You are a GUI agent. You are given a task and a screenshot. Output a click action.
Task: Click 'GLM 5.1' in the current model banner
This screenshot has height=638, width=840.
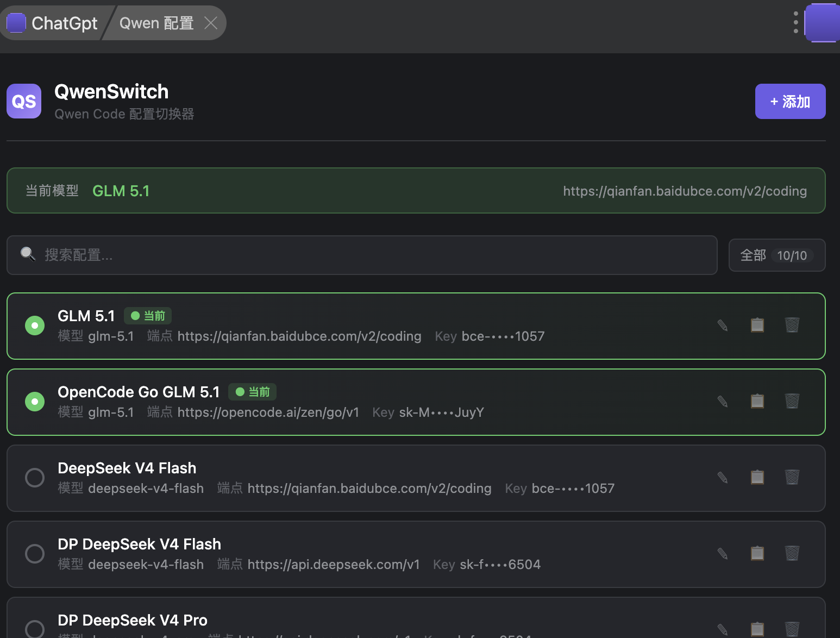click(121, 191)
